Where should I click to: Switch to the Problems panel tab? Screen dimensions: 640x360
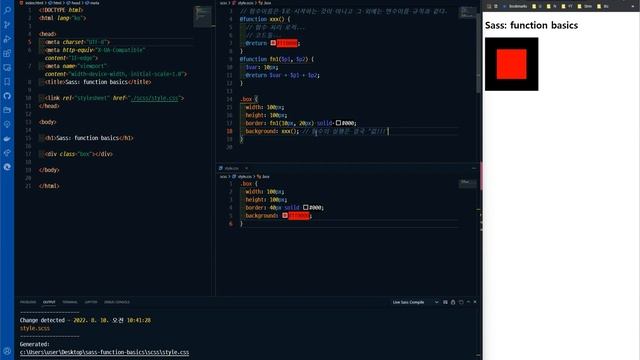coord(28,302)
